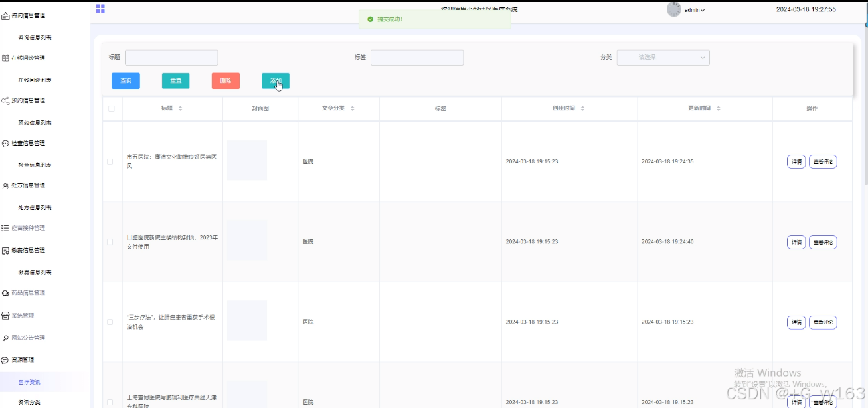Click green success check icon in notification
Viewport: 868px width, 408px height.
point(370,19)
